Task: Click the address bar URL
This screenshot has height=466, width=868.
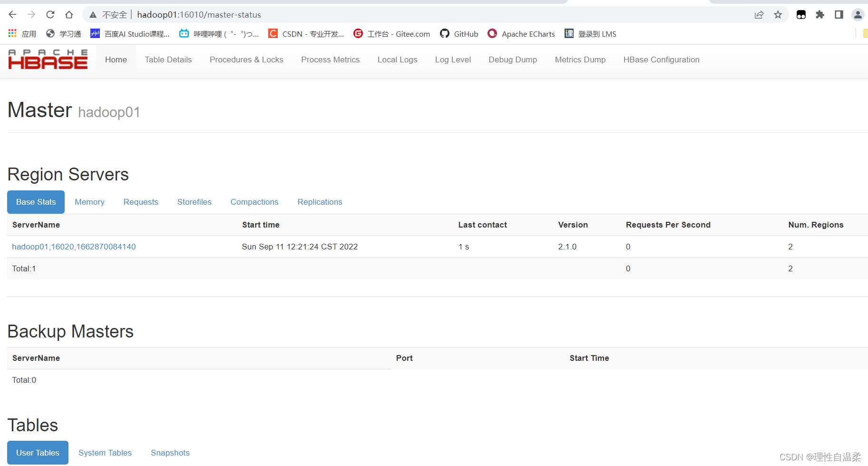Action: 199,15
